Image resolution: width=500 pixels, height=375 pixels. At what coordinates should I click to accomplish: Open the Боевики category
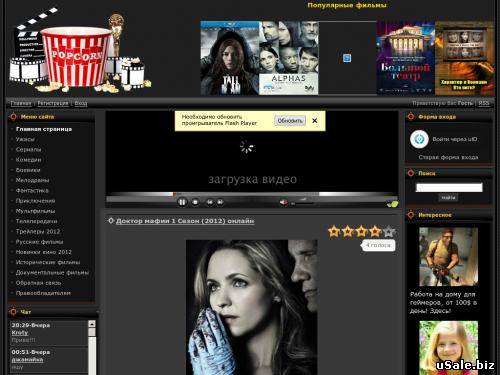pyautogui.click(x=28, y=170)
